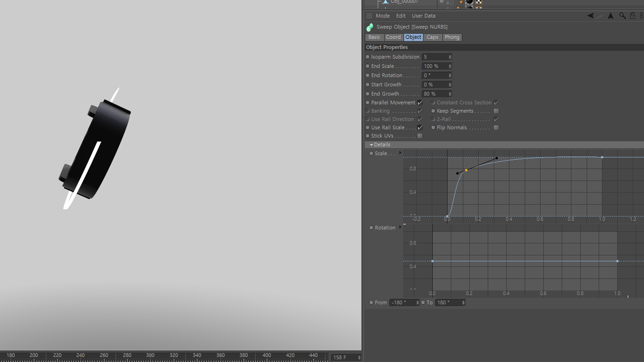Open the Edit menu
Image resolution: width=644 pixels, height=362 pixels.
point(401,16)
